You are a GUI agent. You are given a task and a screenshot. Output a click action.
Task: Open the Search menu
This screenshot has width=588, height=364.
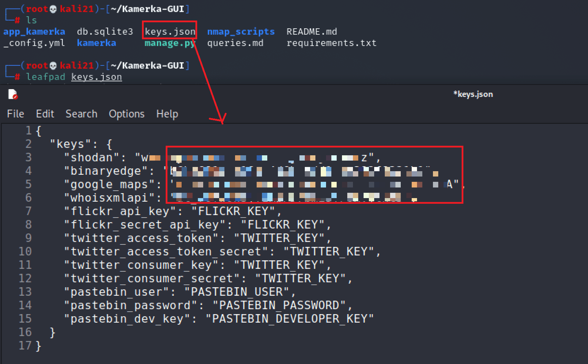(x=81, y=114)
